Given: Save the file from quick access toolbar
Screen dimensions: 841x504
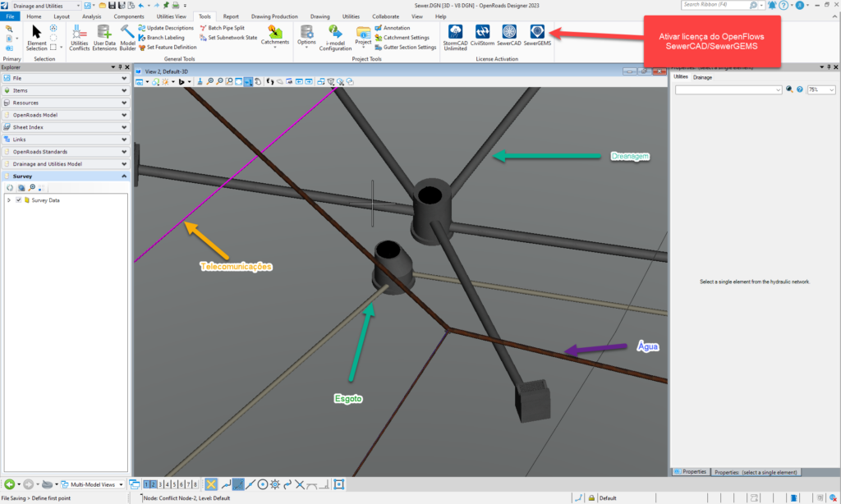Looking at the screenshot, I should (112, 6).
